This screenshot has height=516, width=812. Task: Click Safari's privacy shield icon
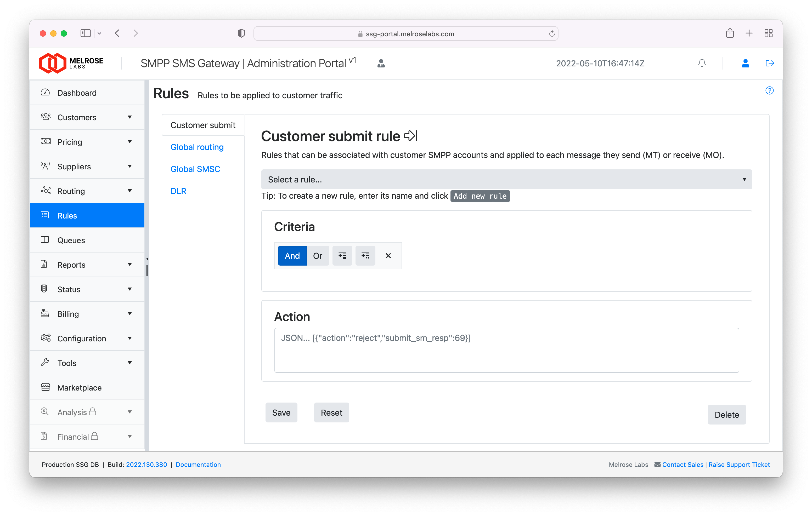(241, 33)
